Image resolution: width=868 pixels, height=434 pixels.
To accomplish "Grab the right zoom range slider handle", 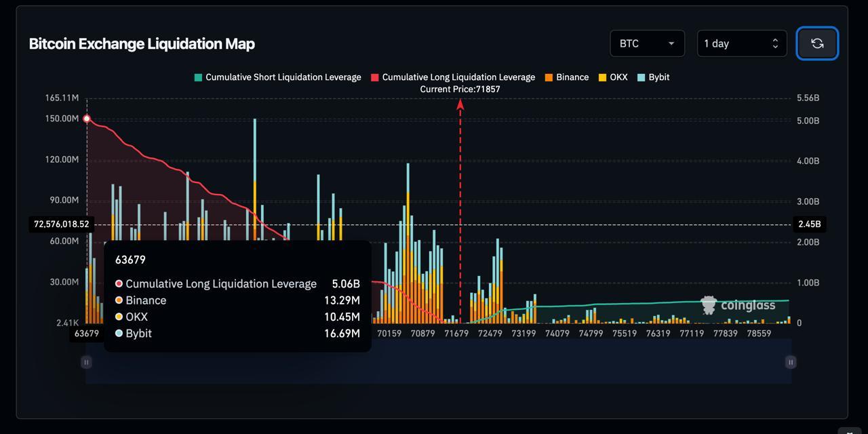I will point(791,362).
